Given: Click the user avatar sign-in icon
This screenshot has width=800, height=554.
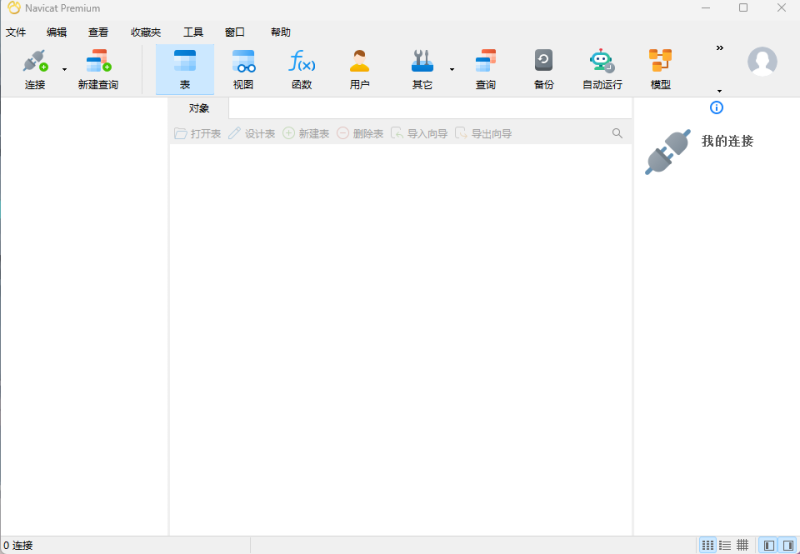Looking at the screenshot, I should [762, 62].
